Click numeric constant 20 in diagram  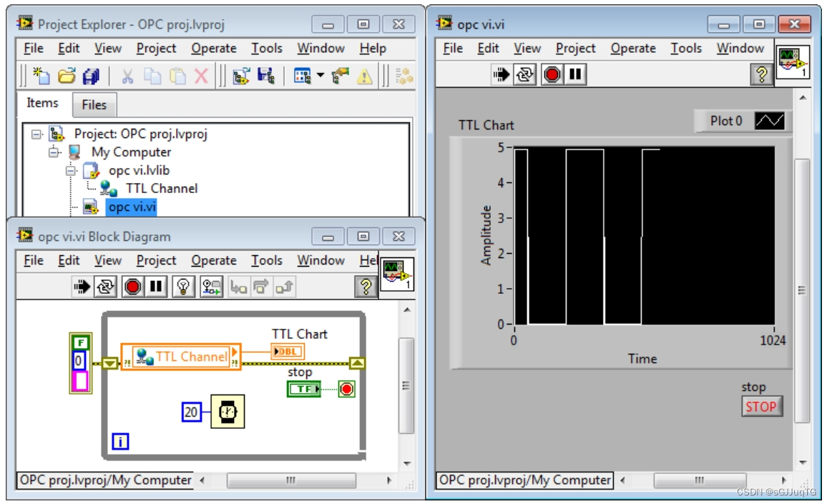[192, 412]
